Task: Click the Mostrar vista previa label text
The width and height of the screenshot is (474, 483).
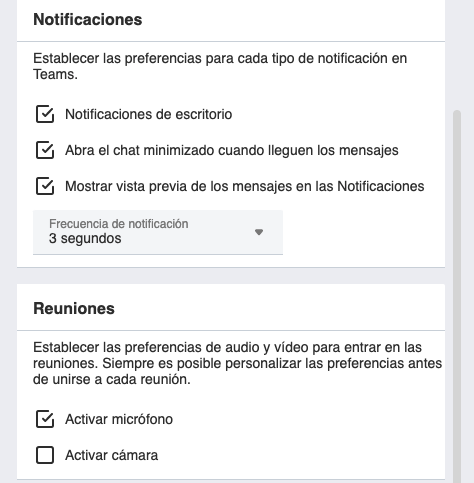Action: pos(245,186)
